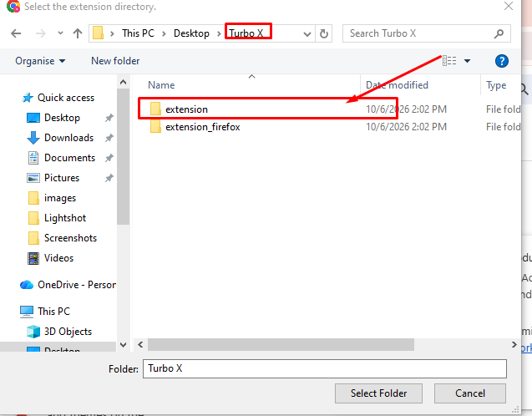Viewport: 532px width, 416px height.
Task: Open OneDrive - Personal in sidebar
Action: [x=77, y=285]
